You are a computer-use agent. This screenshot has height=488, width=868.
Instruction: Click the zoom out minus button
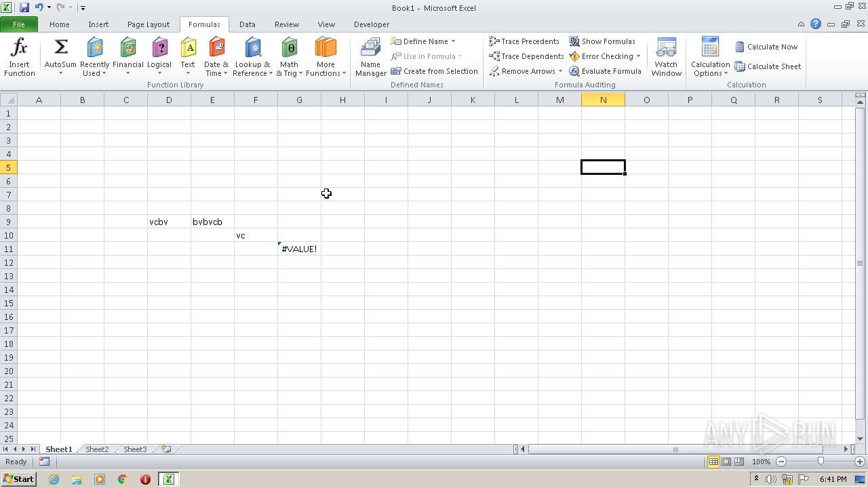[781, 462]
